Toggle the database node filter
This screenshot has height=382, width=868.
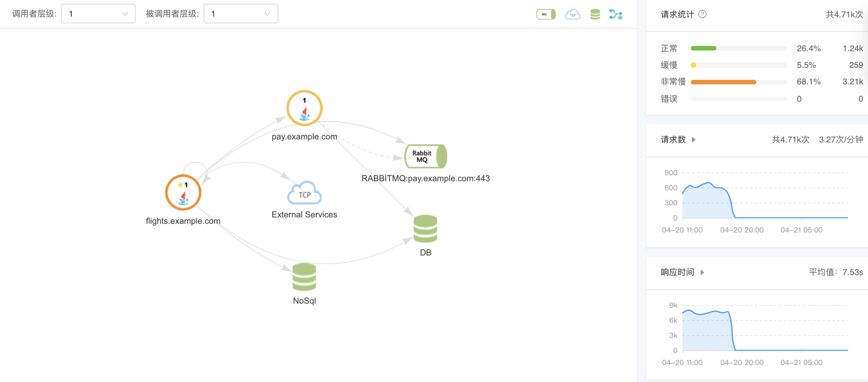point(595,14)
